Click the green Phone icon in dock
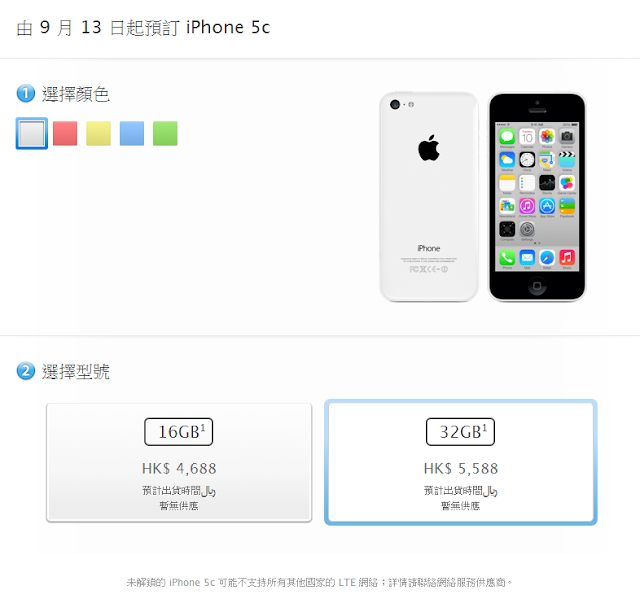The image size is (640, 612). tap(507, 258)
